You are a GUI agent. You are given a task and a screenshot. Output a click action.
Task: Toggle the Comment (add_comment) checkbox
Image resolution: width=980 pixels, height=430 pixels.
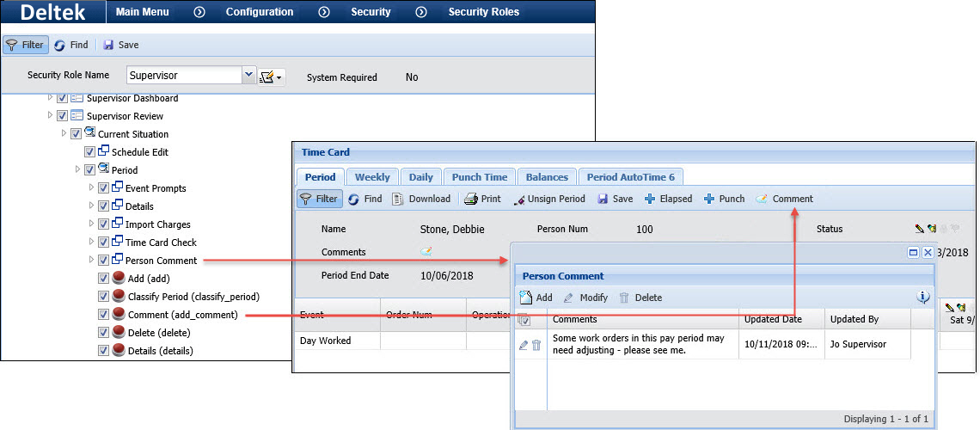tap(104, 315)
